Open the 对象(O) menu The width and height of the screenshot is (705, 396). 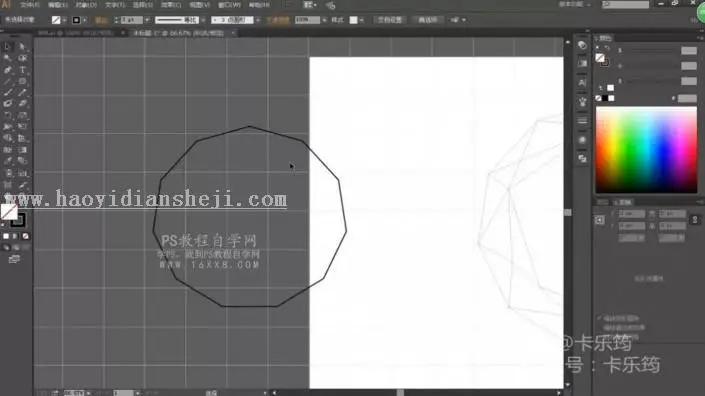tap(86, 5)
